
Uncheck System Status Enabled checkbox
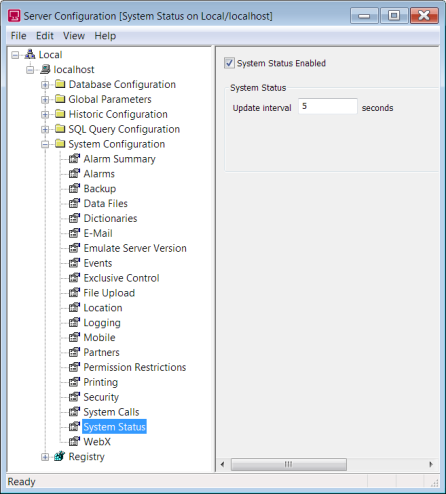(229, 63)
